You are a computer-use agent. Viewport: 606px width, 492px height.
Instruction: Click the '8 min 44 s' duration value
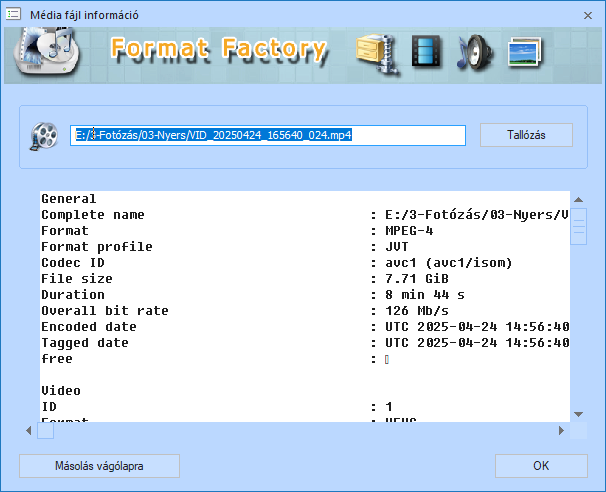[425, 295]
